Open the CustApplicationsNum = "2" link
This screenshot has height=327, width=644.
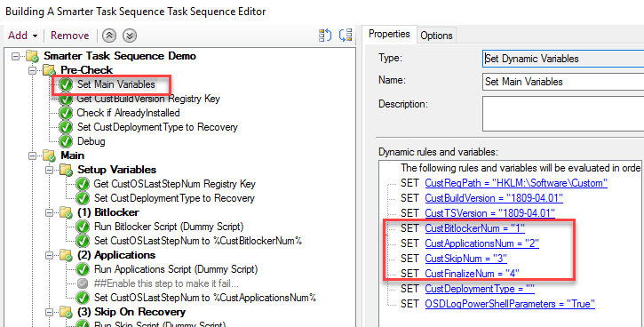[x=481, y=243]
